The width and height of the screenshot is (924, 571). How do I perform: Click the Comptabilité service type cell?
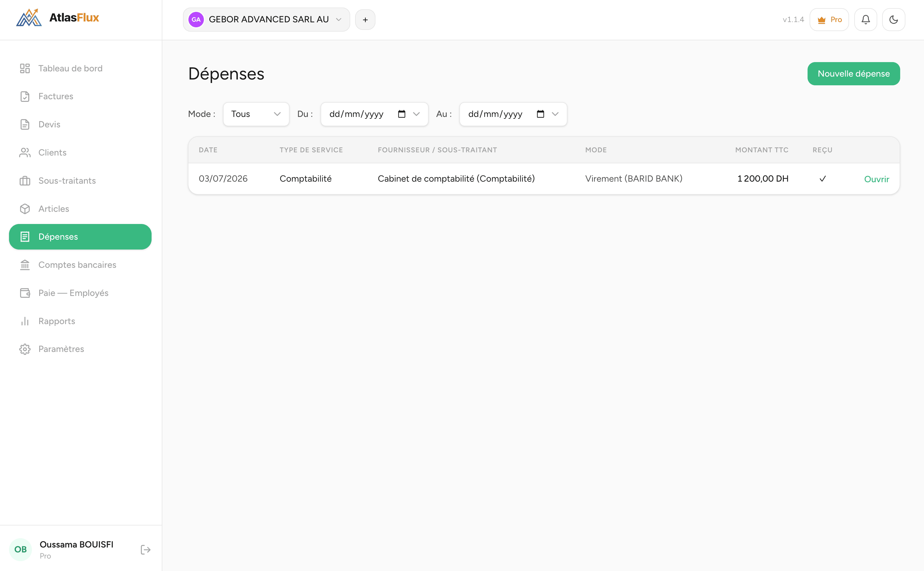point(305,179)
